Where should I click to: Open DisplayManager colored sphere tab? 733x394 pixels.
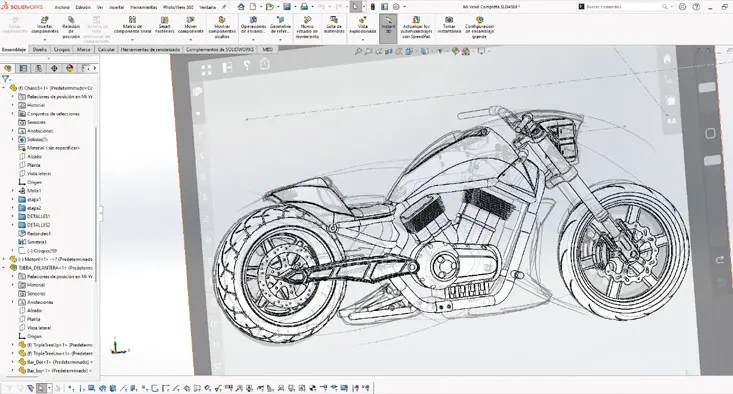pyautogui.click(x=70, y=68)
